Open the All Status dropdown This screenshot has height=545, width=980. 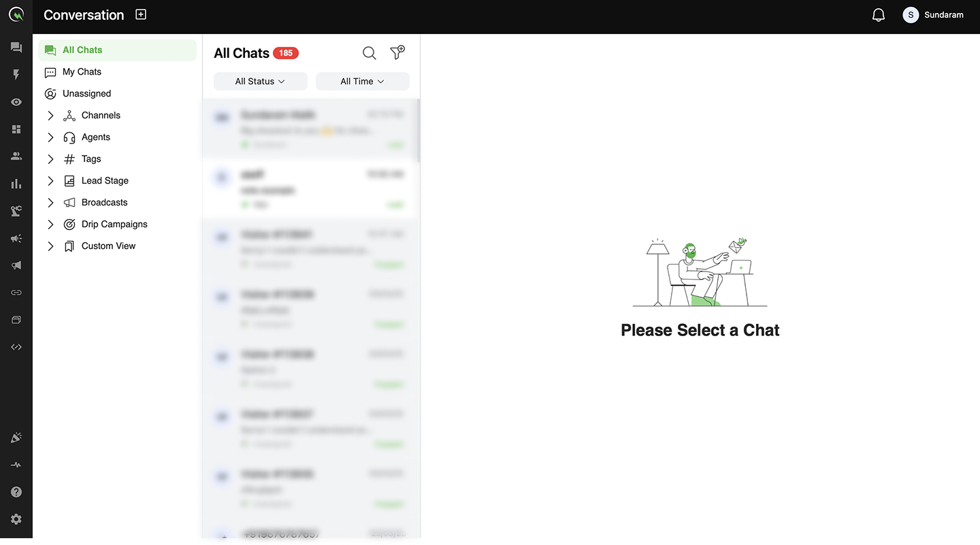261,81
